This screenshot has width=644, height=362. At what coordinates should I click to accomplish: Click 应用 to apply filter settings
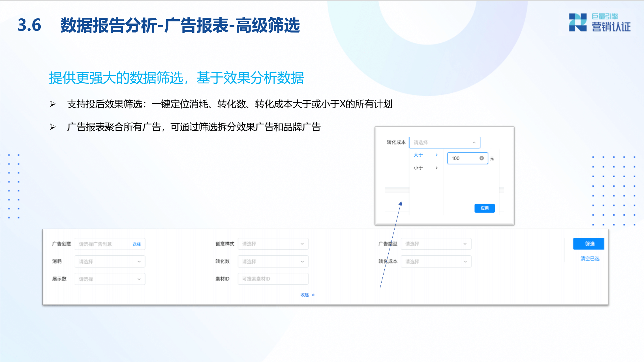point(483,208)
